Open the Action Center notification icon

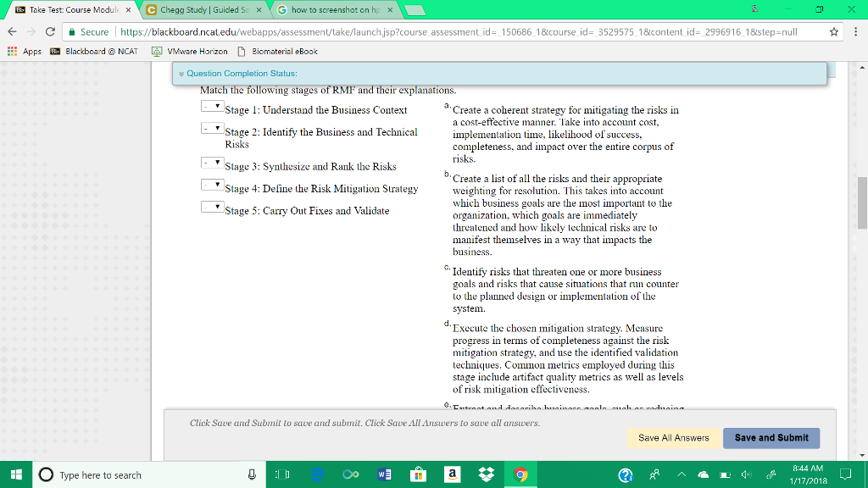pos(845,476)
